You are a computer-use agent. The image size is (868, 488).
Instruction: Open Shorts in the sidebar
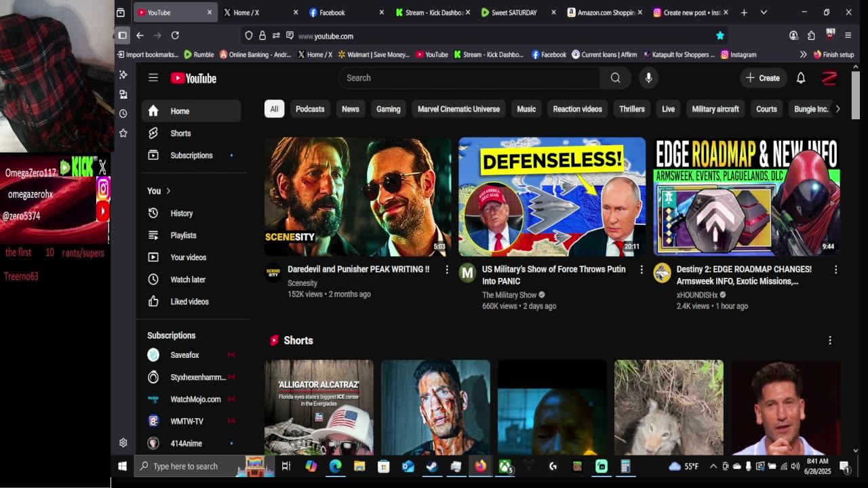(x=191, y=134)
